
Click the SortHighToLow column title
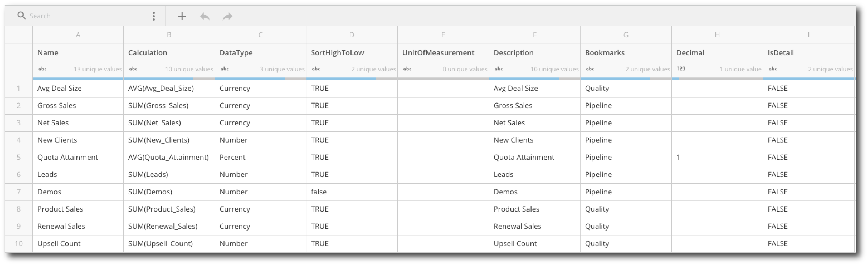(337, 52)
